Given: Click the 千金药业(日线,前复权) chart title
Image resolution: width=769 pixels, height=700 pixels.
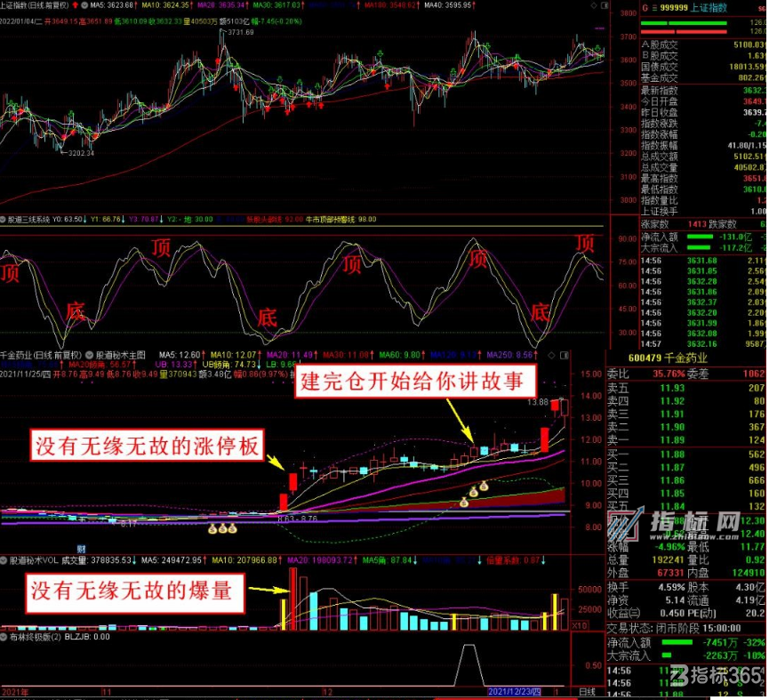Looking at the screenshot, I should point(41,355).
